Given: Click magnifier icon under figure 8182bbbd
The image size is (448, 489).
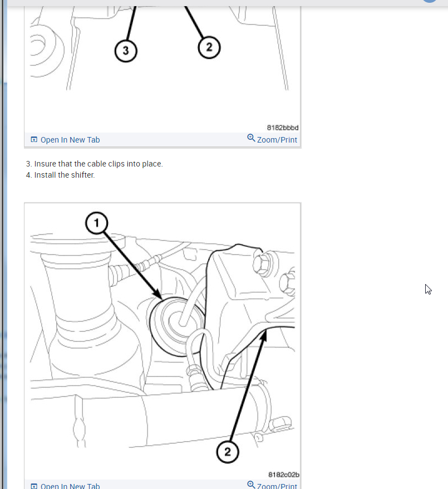Looking at the screenshot, I should tap(251, 138).
